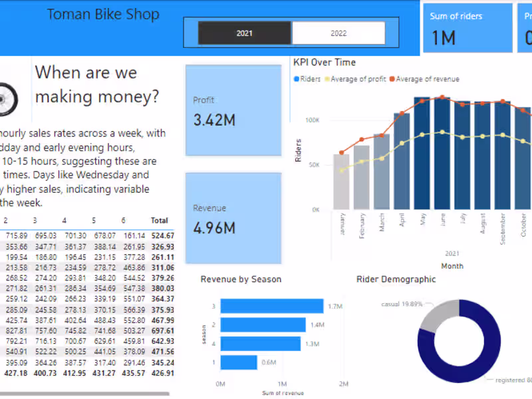The image size is (532, 399).
Task: Click the 'When are we making money?' heading
Action: [97, 84]
